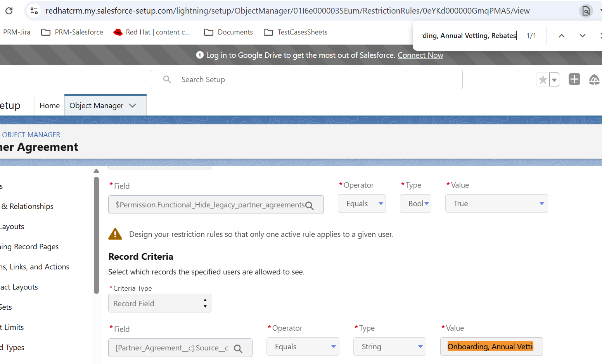Click the favorites star icon
This screenshot has height=364, width=602.
[543, 80]
